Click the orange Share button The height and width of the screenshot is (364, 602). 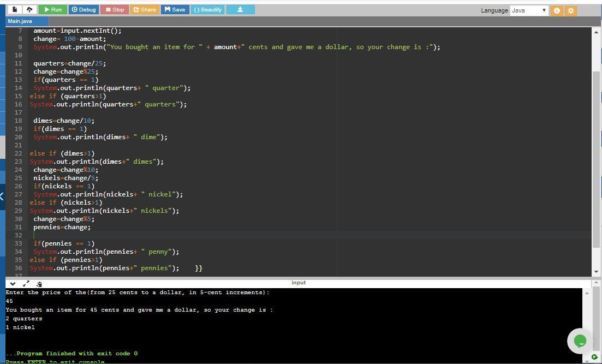click(145, 10)
